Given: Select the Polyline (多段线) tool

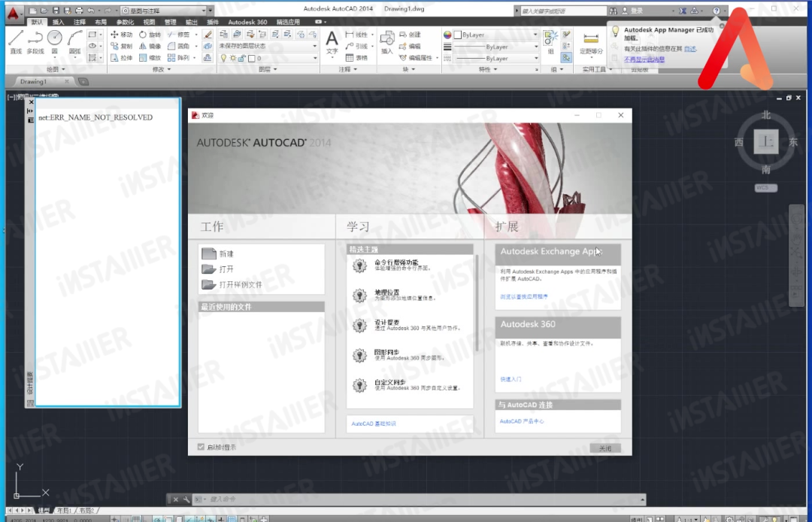Looking at the screenshot, I should [x=35, y=41].
